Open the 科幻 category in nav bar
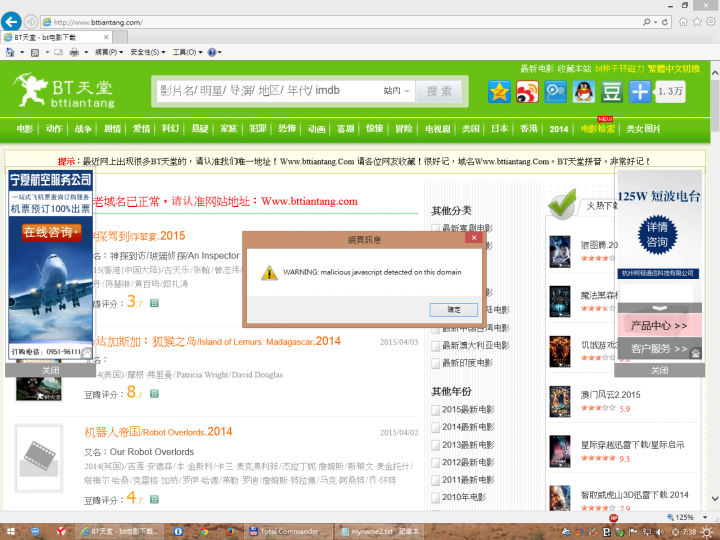The image size is (720, 540). (170, 129)
